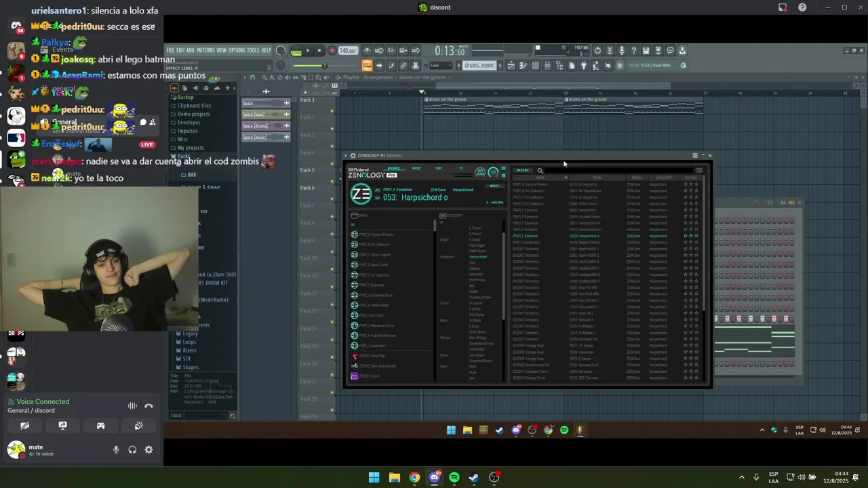Open the OPTIONS menu in FL Studio
The width and height of the screenshot is (868, 488).
237,50
